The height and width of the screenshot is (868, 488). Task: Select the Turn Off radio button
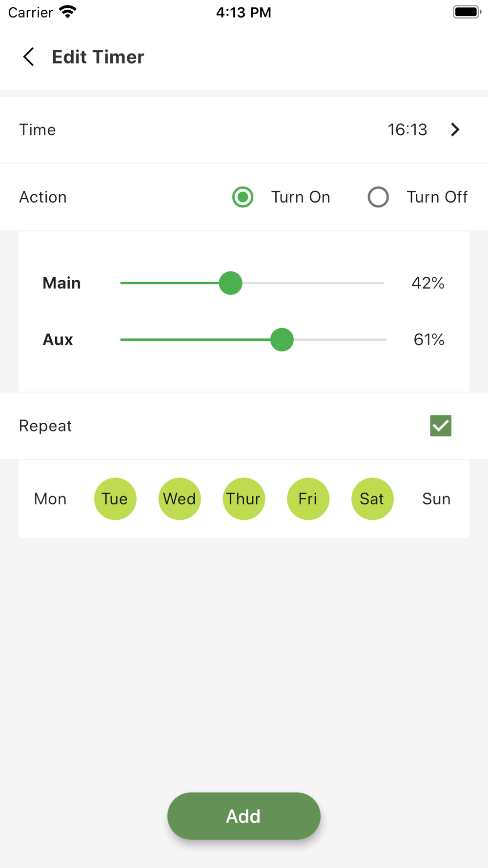(x=378, y=197)
